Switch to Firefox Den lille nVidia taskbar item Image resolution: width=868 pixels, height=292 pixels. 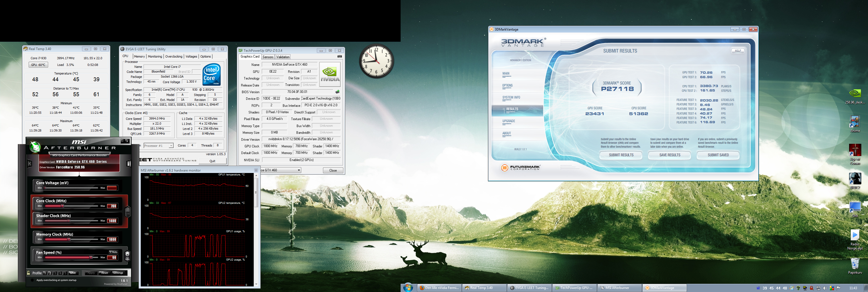[439, 288]
